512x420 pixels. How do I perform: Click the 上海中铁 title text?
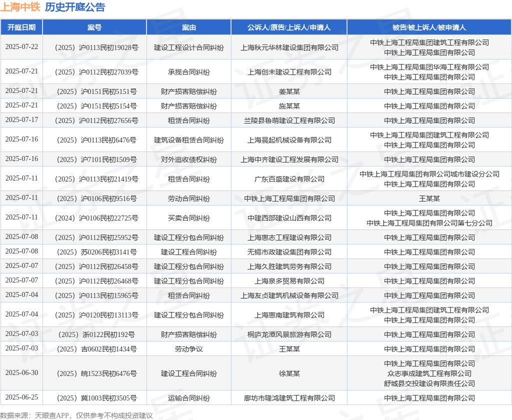point(20,7)
